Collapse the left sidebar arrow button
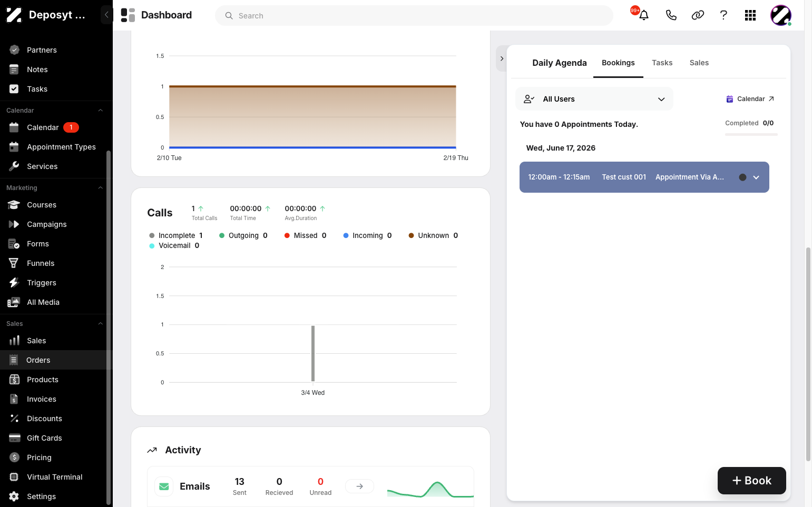 point(106,15)
